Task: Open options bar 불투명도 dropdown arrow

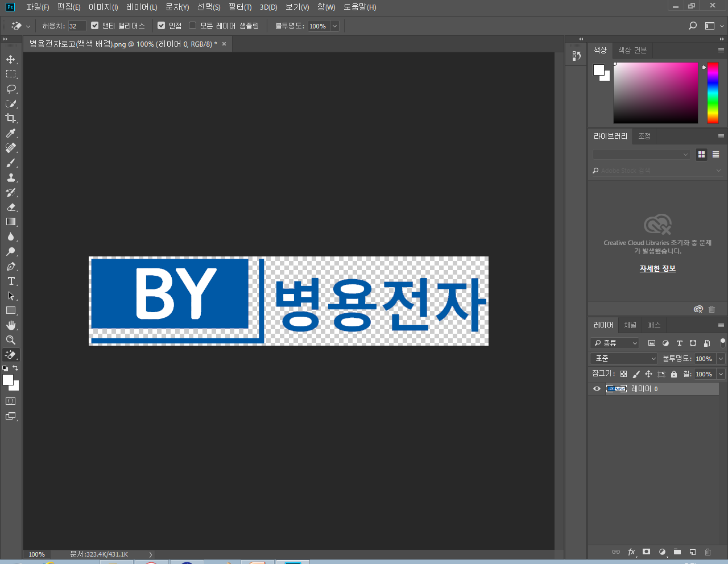Action: (x=334, y=26)
